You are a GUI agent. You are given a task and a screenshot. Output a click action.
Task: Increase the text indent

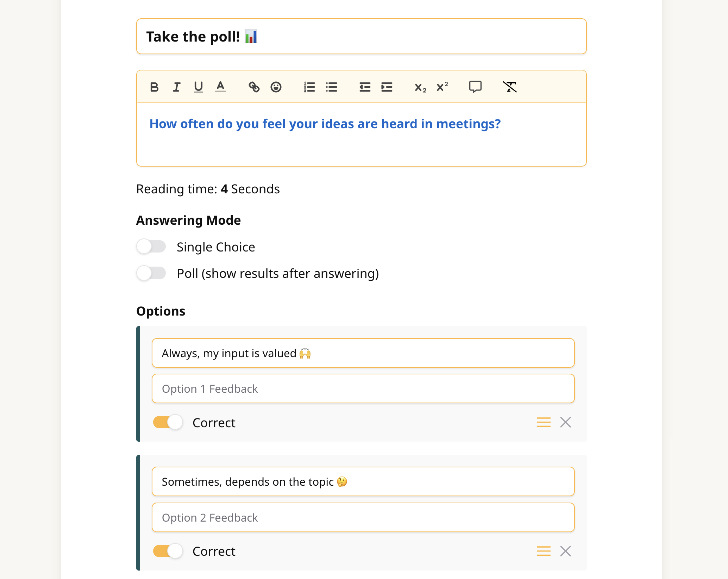pos(387,87)
